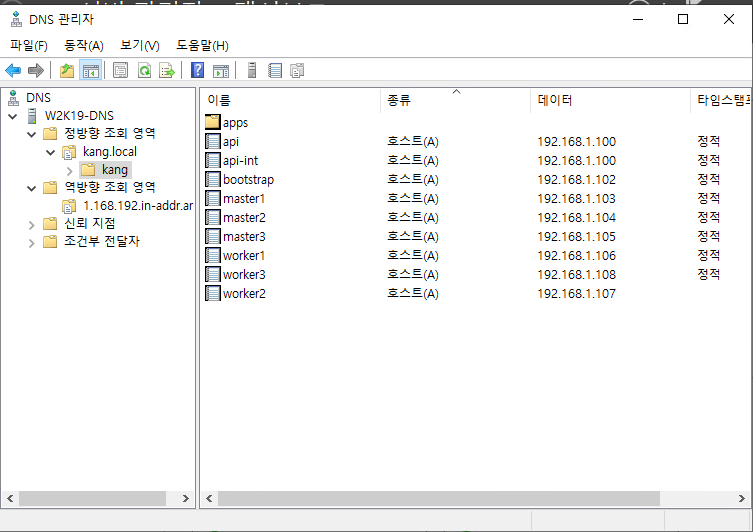Select the worker1 record

pos(244,255)
